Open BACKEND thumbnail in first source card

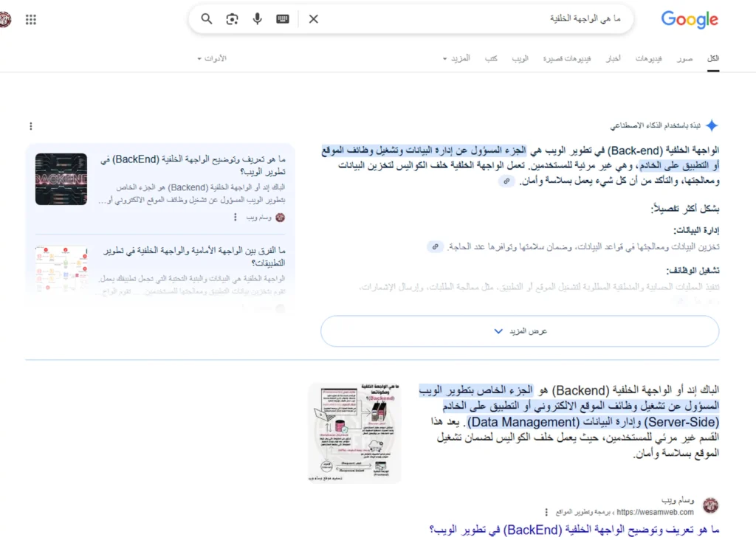click(x=61, y=179)
